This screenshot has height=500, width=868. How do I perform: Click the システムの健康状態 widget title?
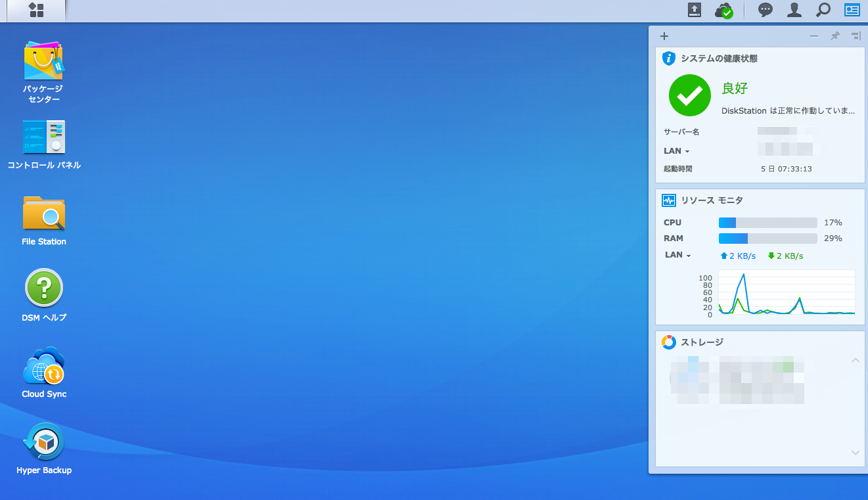[x=719, y=58]
